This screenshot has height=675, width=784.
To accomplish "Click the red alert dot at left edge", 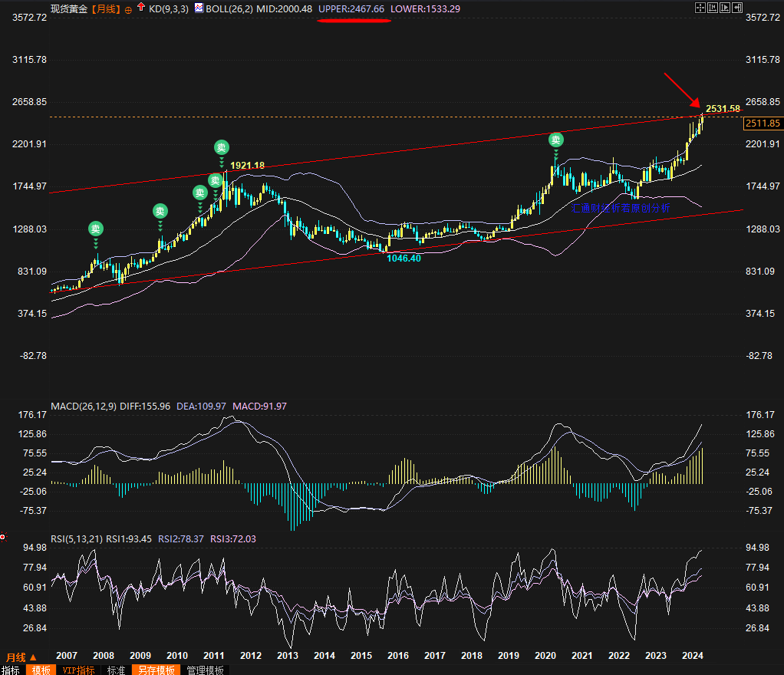I will [x=2, y=535].
